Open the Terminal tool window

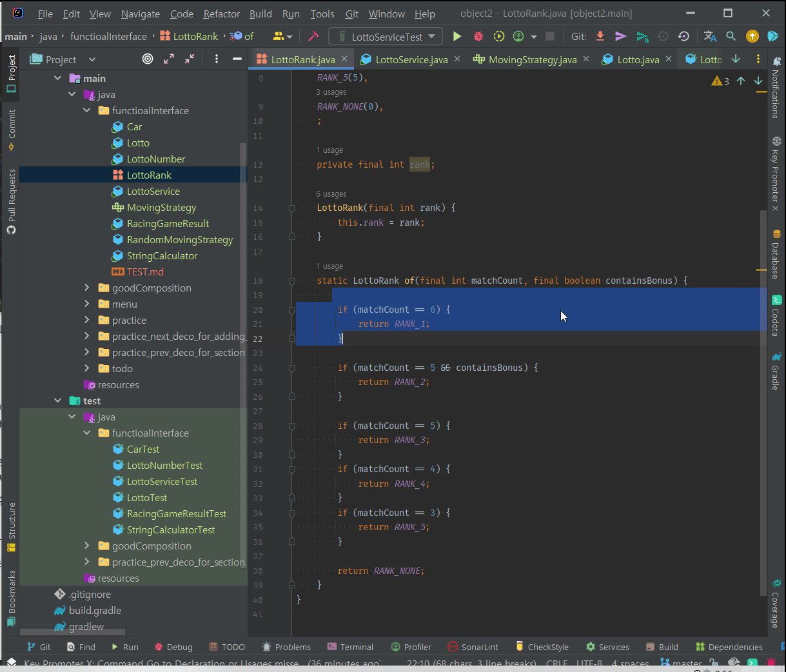coord(350,647)
